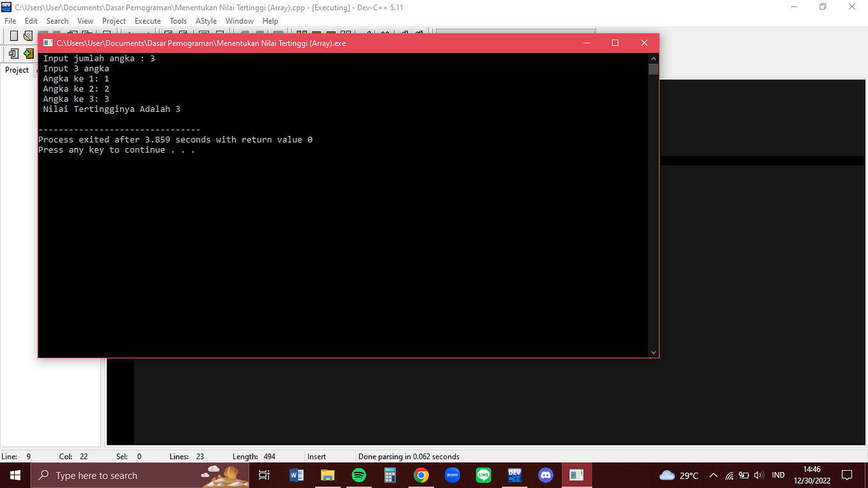Mute audio via the speaker tray icon
The image size is (868, 488).
coord(761,475)
